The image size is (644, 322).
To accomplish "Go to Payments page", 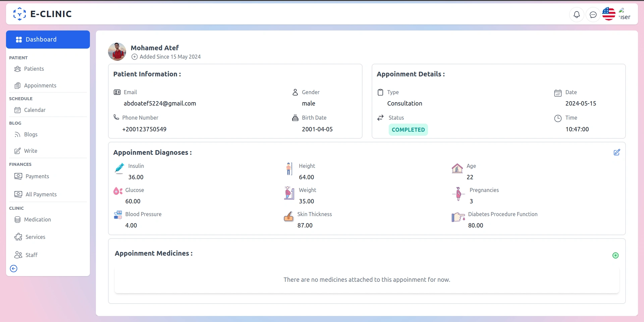I will [x=37, y=176].
